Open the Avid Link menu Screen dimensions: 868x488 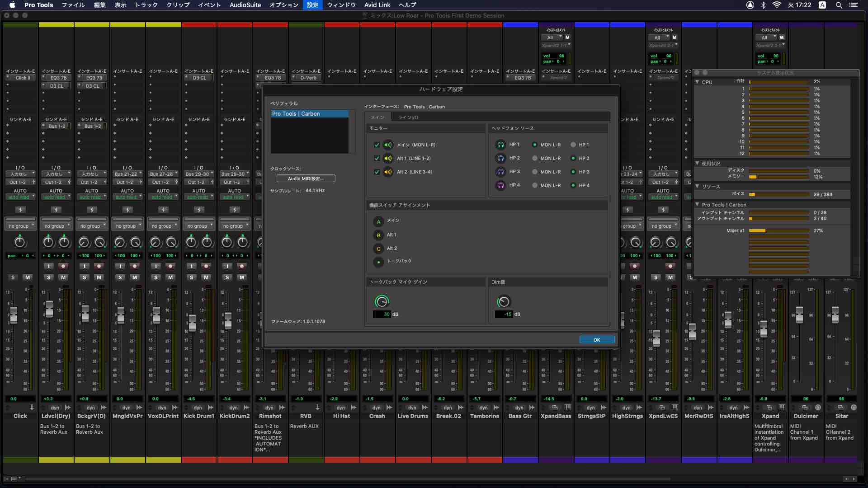pyautogui.click(x=377, y=5)
